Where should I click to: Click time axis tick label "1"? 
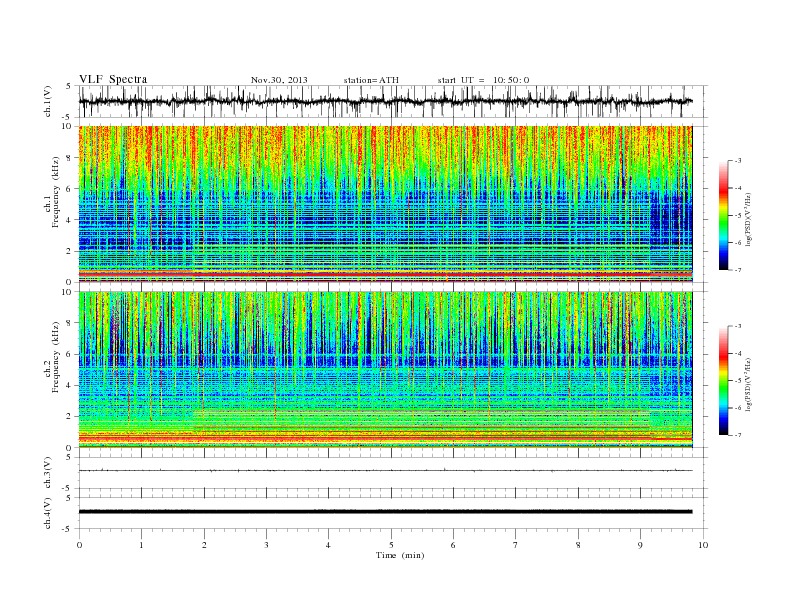pyautogui.click(x=142, y=545)
